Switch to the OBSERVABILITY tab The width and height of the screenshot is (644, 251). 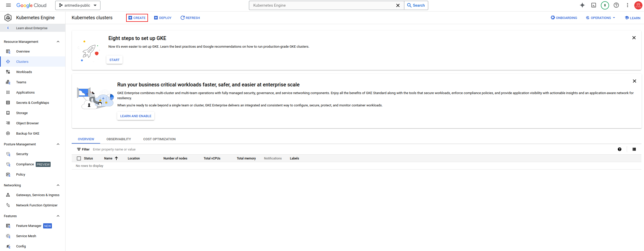pos(119,139)
